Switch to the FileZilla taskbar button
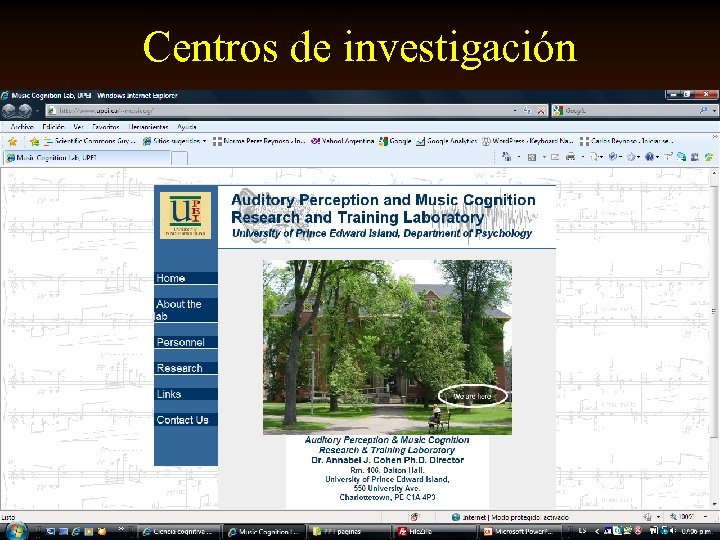 (x=435, y=532)
